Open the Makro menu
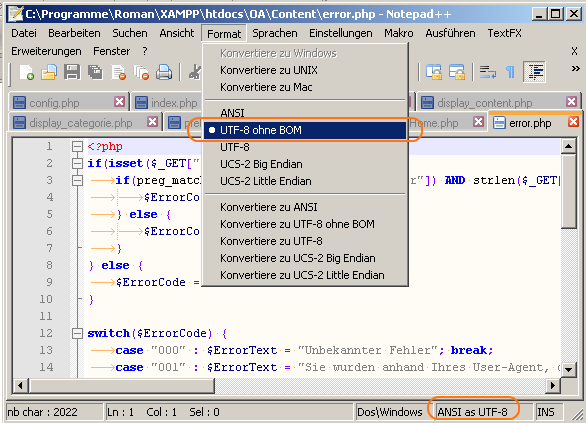This screenshot has height=423, width=586. tap(399, 33)
